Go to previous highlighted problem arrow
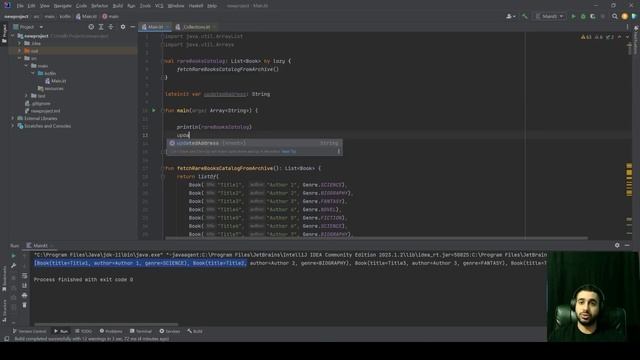 pos(620,37)
